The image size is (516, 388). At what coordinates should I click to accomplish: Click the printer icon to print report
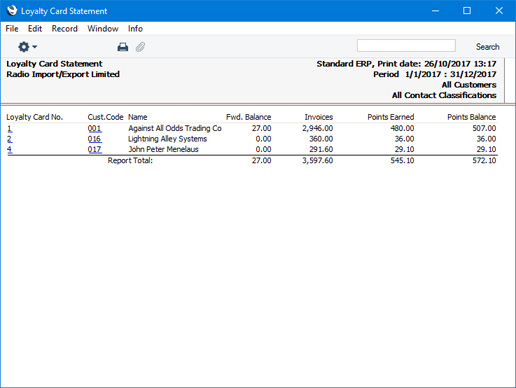pyautogui.click(x=123, y=47)
